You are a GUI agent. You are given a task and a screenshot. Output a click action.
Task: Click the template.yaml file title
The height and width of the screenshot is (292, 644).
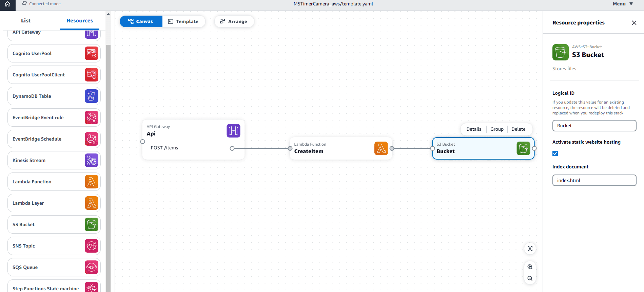coord(333,4)
